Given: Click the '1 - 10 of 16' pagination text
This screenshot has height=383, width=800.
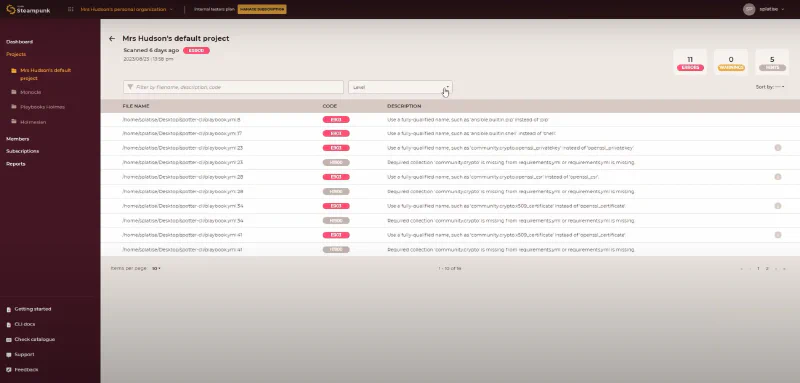Looking at the screenshot, I should tap(449, 268).
